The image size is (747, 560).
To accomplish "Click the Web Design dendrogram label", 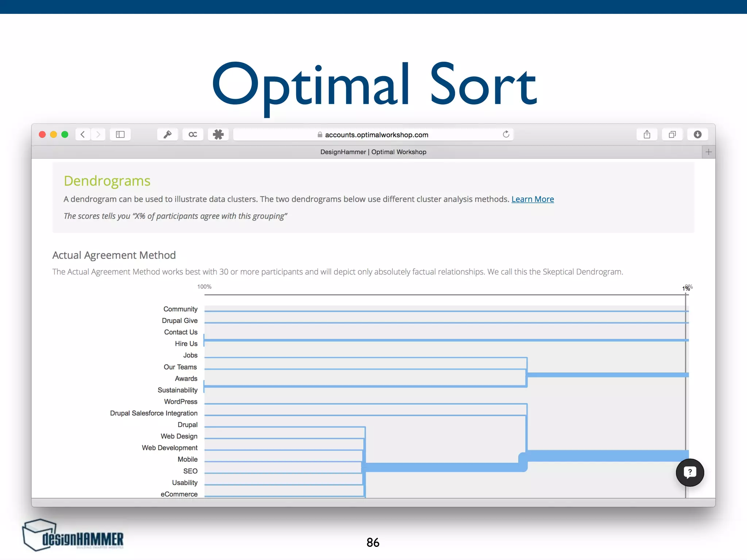I will coord(179,436).
